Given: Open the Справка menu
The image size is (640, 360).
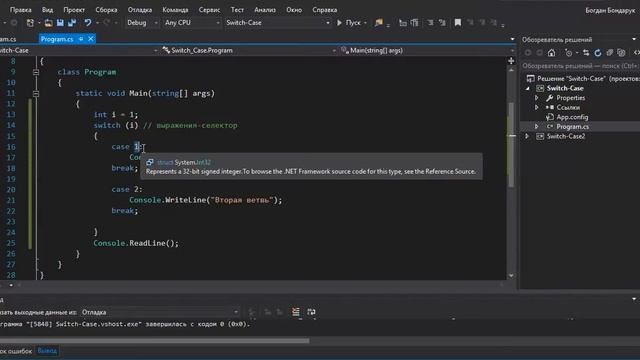Looking at the screenshot, I should point(325,10).
